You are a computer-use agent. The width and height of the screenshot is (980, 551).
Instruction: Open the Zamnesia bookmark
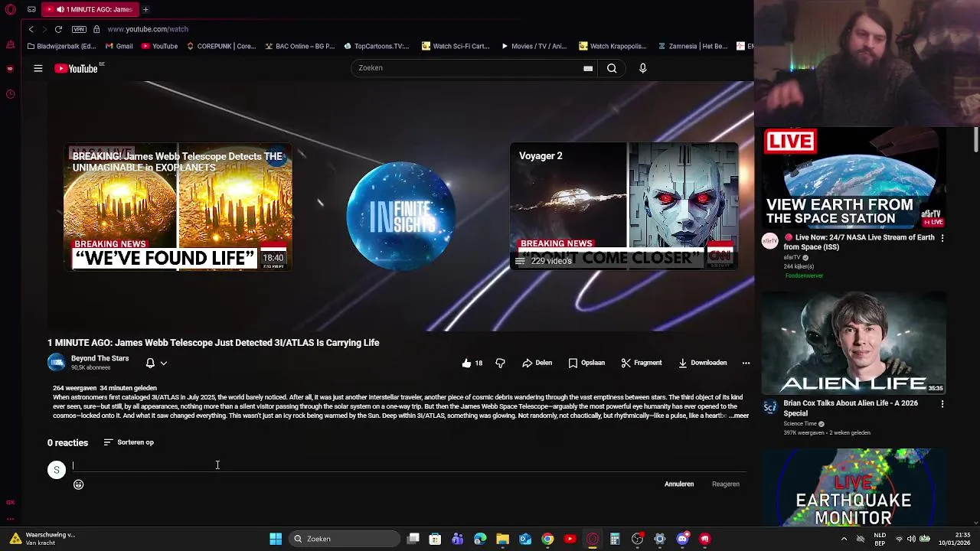pos(692,46)
